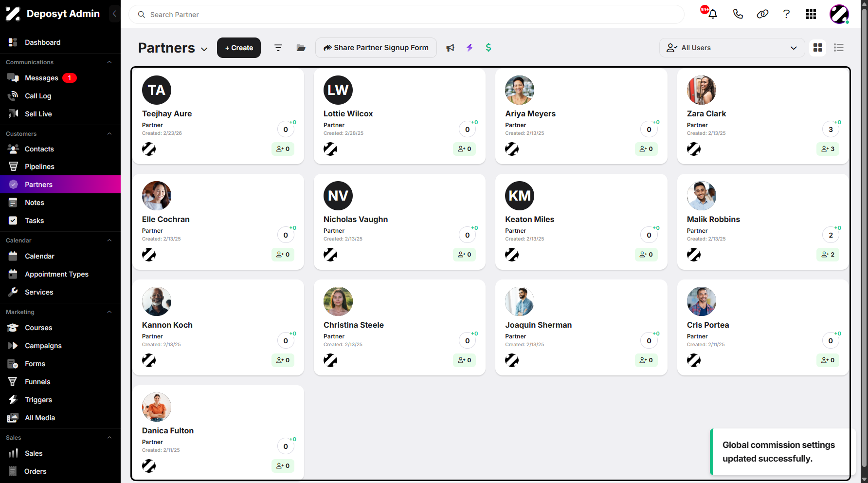The height and width of the screenshot is (483, 868).
Task: Click Zara Clark's referral count badge
Action: coord(828,149)
